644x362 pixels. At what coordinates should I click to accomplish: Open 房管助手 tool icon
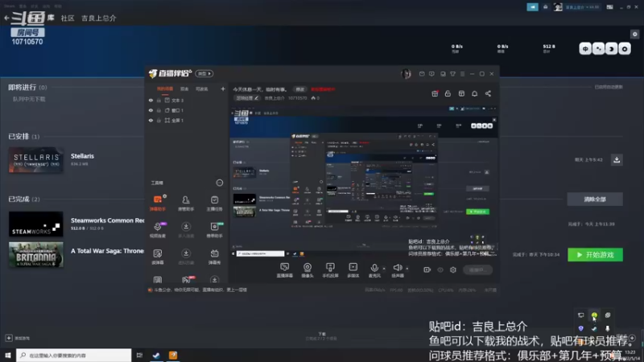point(186,203)
